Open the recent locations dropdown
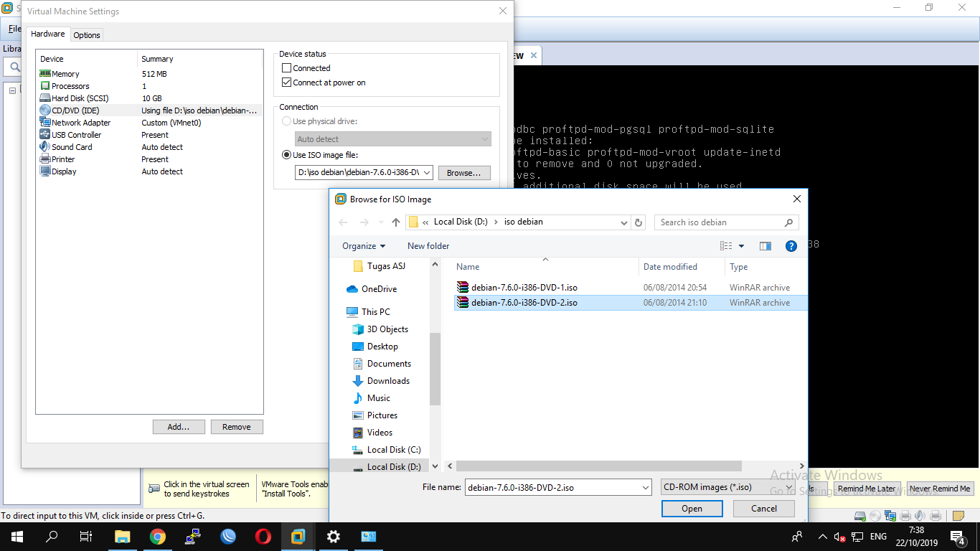 [x=380, y=222]
